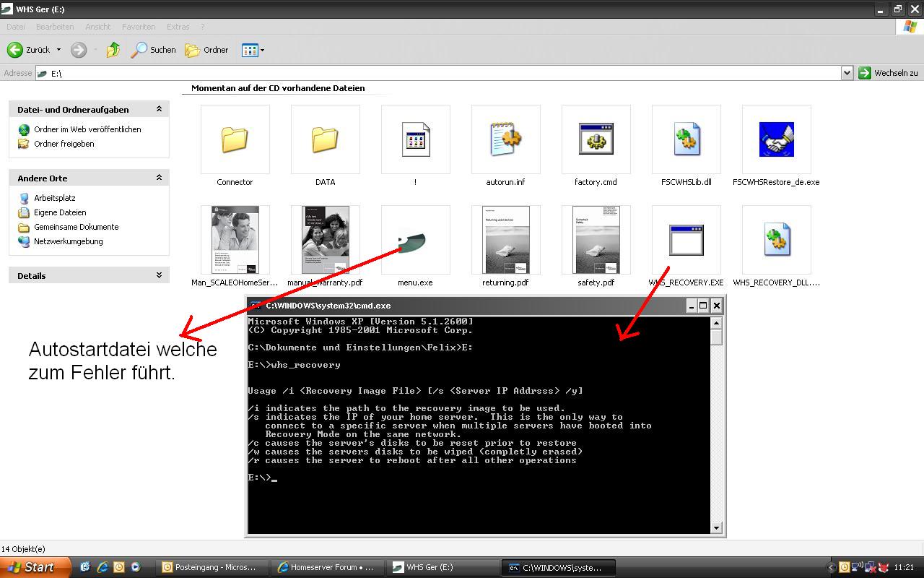Viewport: 924px width, 578px height.
Task: Select the factory.cmd file icon
Action: point(596,139)
